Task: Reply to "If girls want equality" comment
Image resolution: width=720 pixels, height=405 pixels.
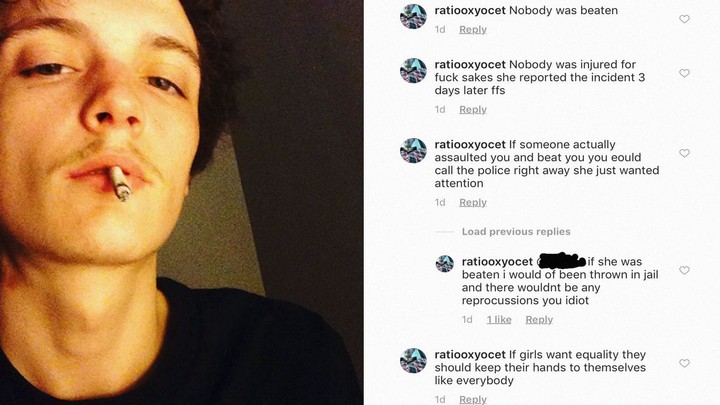Action: pyautogui.click(x=472, y=399)
